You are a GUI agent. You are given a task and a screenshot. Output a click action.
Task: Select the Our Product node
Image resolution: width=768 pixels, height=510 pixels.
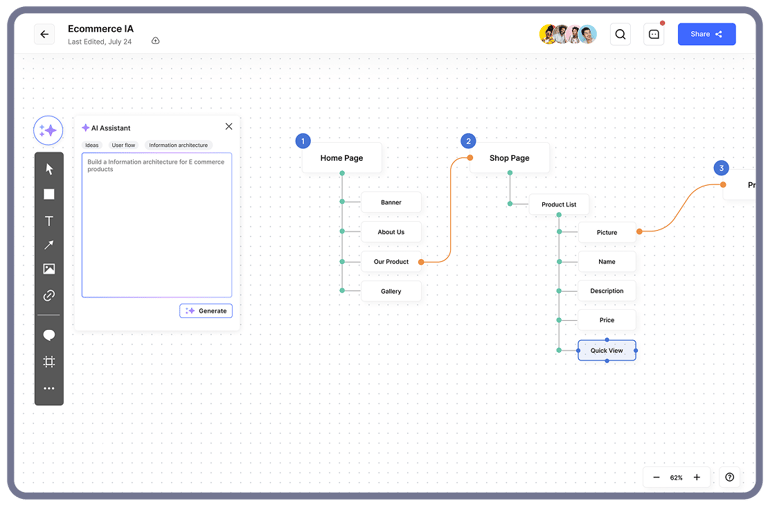[x=391, y=262]
